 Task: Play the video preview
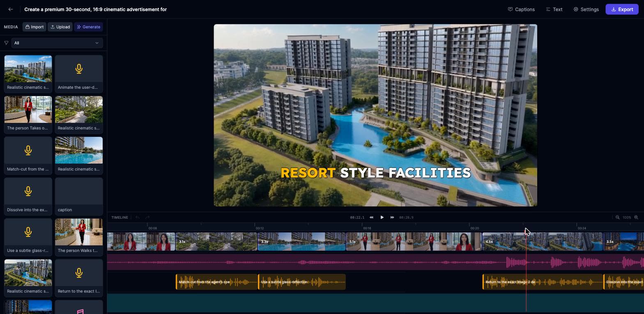tap(382, 217)
